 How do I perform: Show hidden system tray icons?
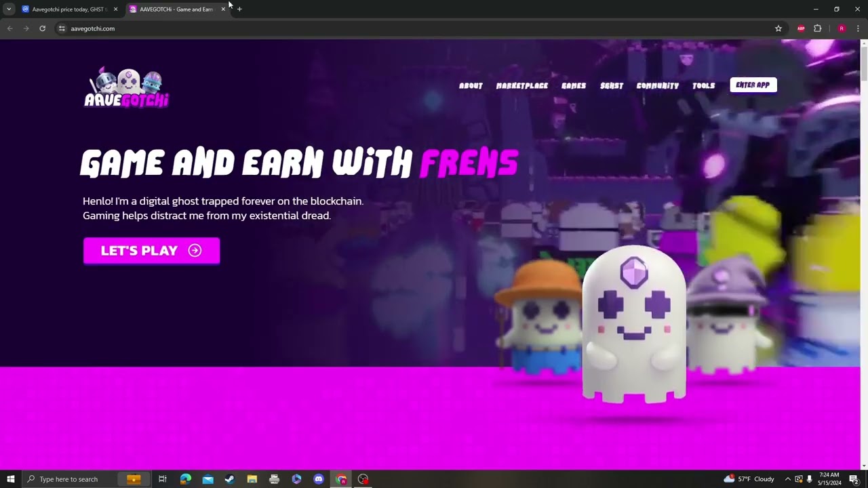[787, 479]
